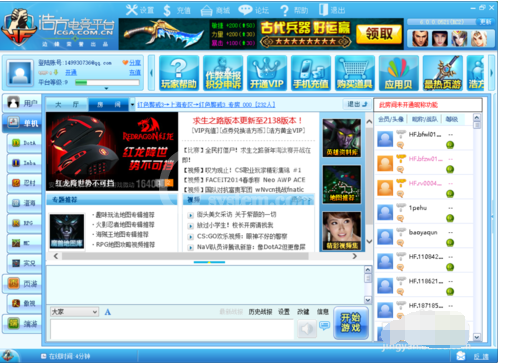Open the 忍村 game category

tap(24, 183)
